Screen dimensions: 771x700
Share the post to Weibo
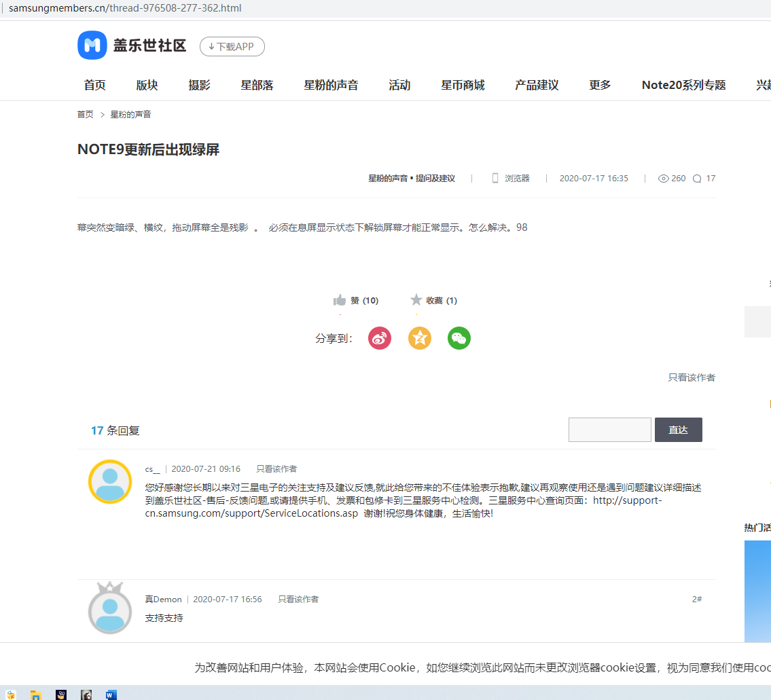click(x=380, y=338)
